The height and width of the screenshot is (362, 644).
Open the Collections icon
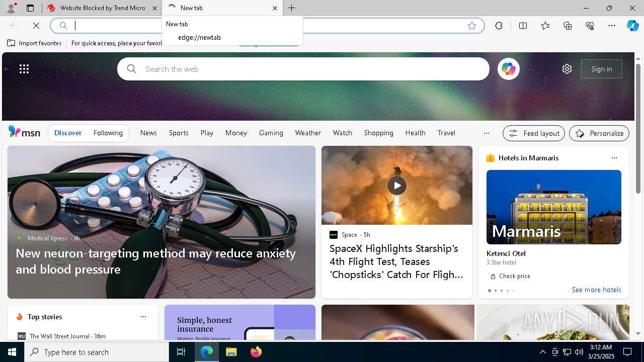pos(568,26)
